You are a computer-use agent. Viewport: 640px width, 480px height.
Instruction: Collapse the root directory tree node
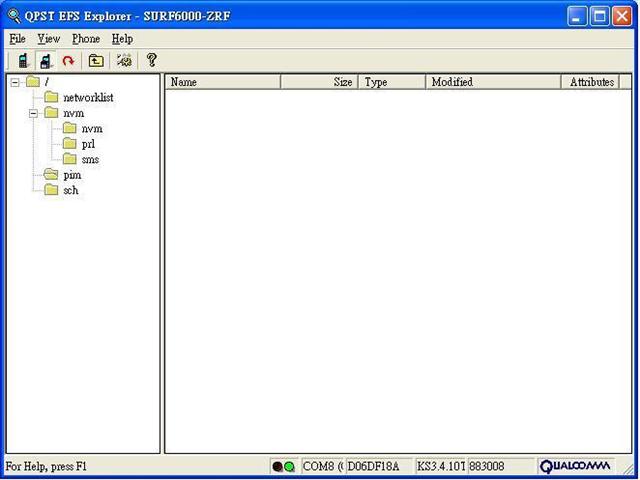coord(15,82)
